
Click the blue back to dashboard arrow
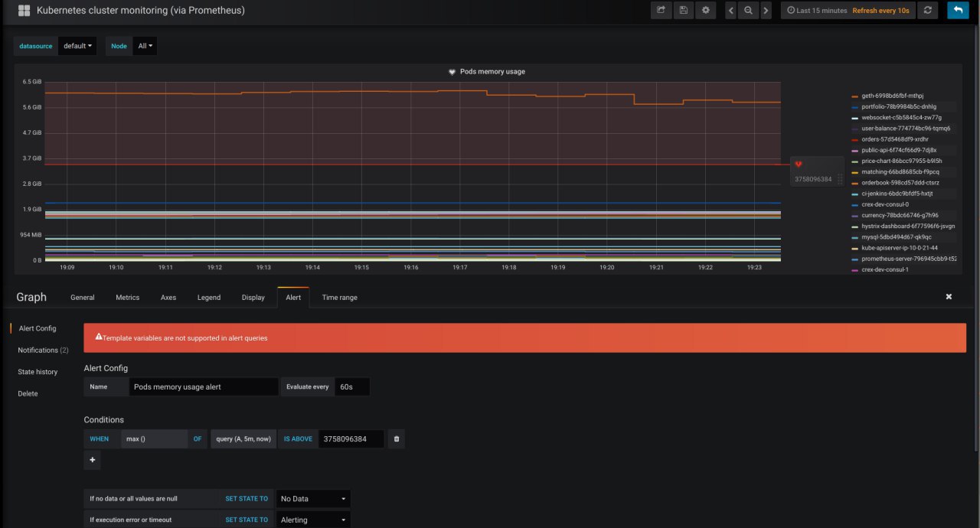click(957, 10)
